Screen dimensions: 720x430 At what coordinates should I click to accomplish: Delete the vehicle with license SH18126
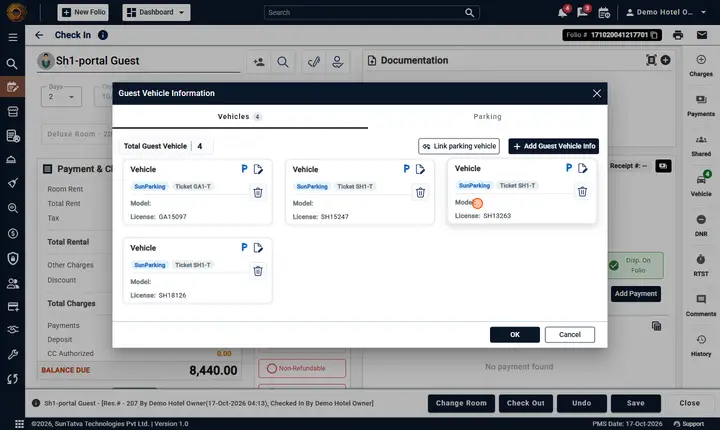point(258,271)
